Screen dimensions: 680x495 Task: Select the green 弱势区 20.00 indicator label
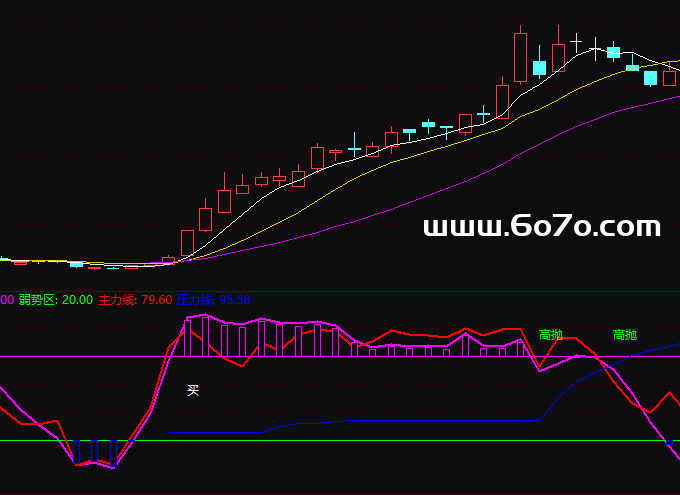click(x=56, y=299)
